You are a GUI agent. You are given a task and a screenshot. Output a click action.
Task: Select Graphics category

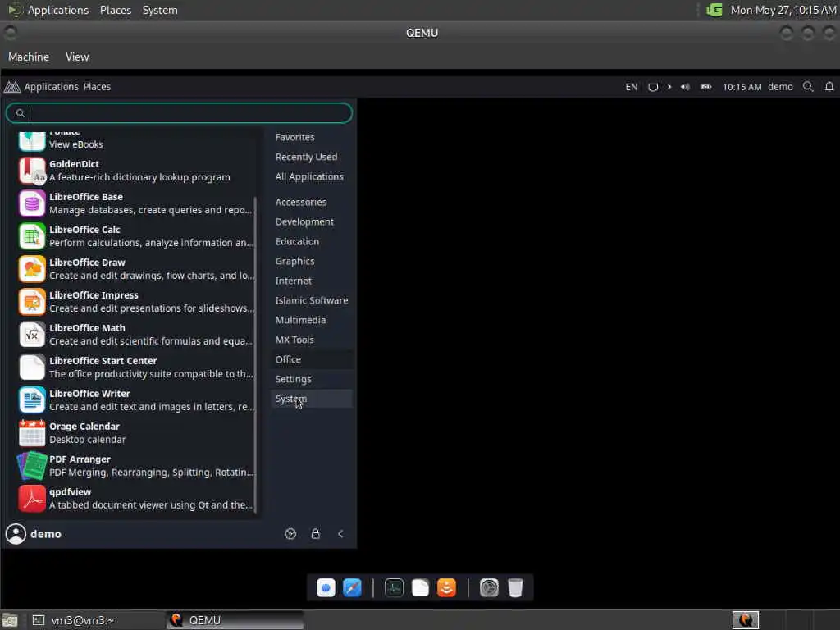point(294,262)
